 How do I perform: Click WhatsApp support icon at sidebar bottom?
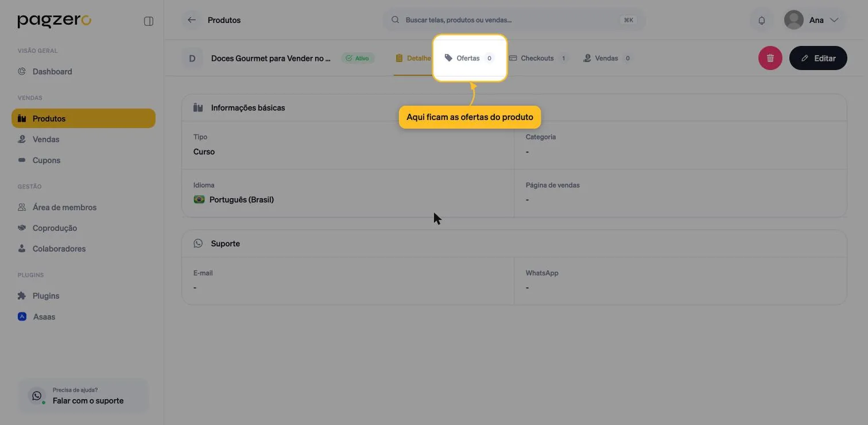tap(37, 396)
